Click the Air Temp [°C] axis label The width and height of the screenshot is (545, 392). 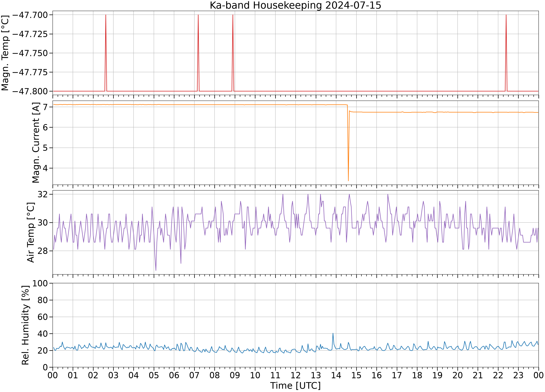(31, 232)
